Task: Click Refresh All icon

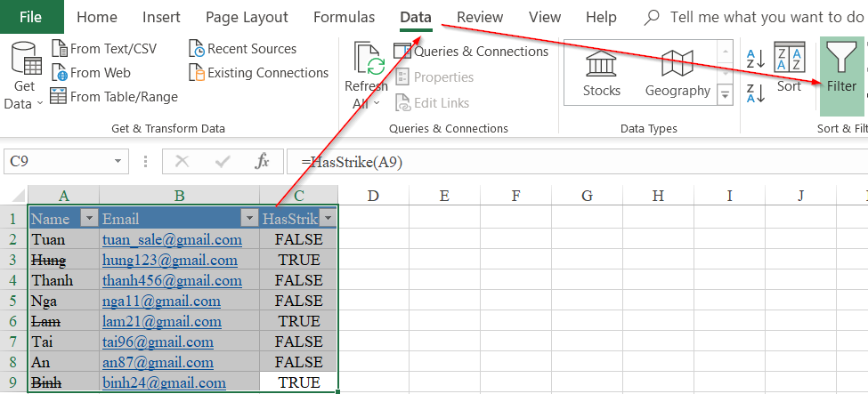Action: point(366,63)
